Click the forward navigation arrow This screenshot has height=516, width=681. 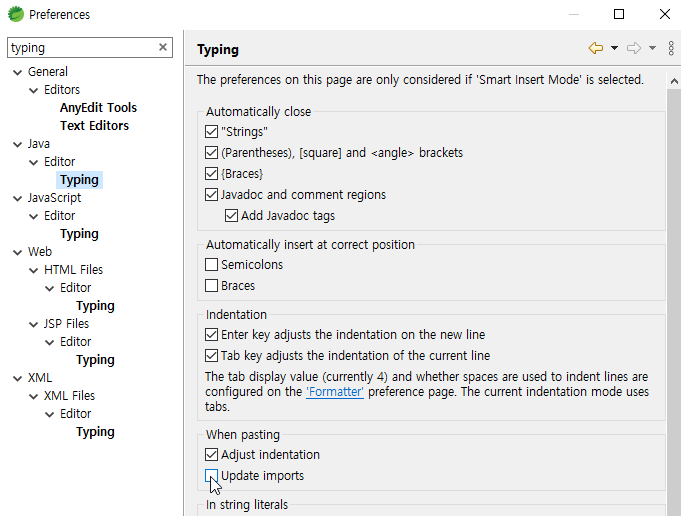(633, 48)
